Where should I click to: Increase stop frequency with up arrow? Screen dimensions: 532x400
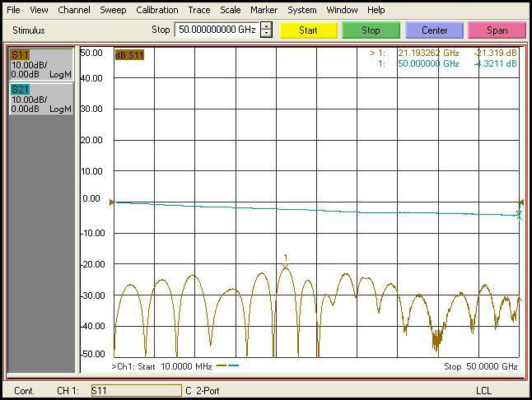coord(266,26)
